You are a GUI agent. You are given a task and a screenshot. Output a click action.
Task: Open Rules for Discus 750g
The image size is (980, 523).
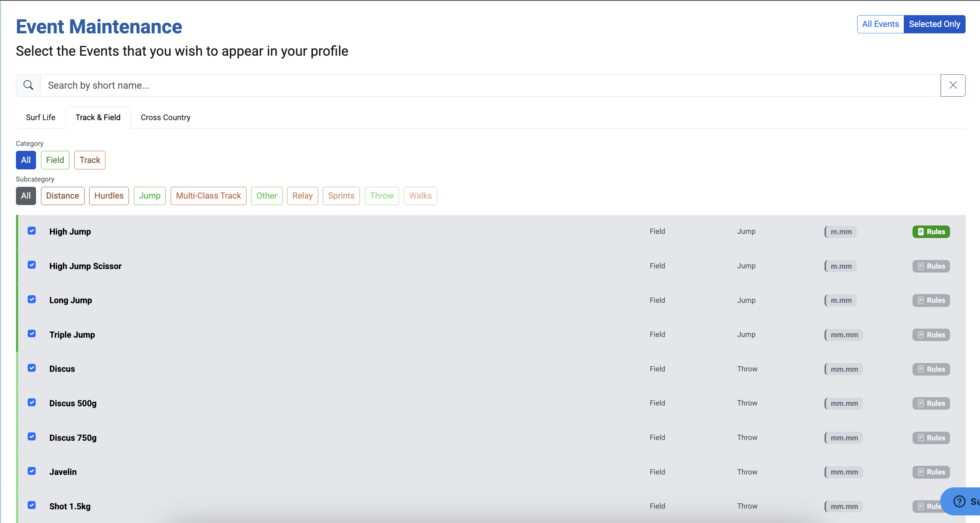pos(931,438)
